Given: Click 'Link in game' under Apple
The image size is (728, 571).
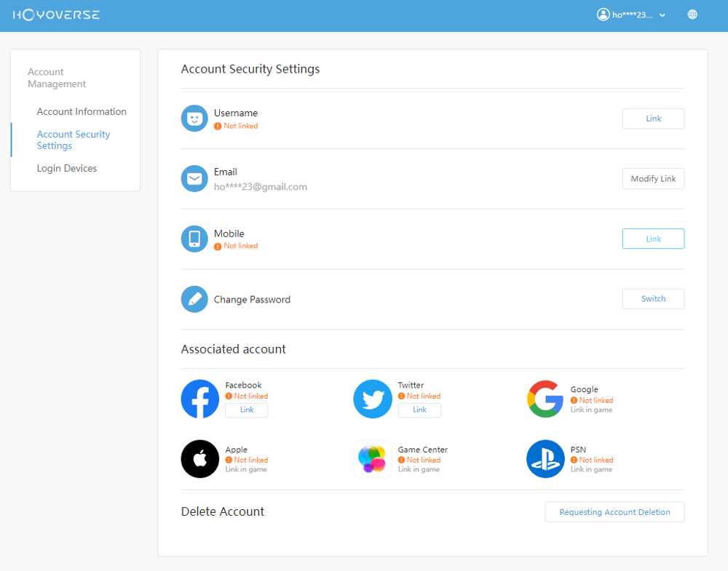Looking at the screenshot, I should click(x=246, y=469).
